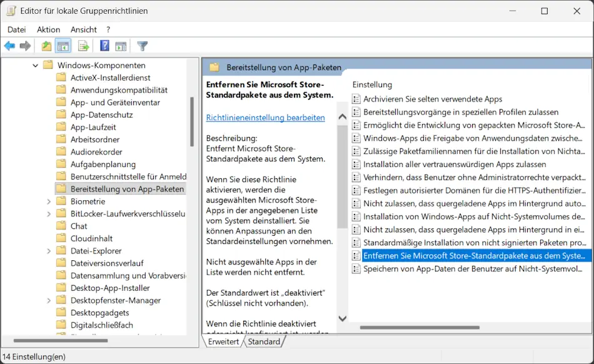
Task: Select the Cloudinhalt folder in tree
Action: pos(91,238)
